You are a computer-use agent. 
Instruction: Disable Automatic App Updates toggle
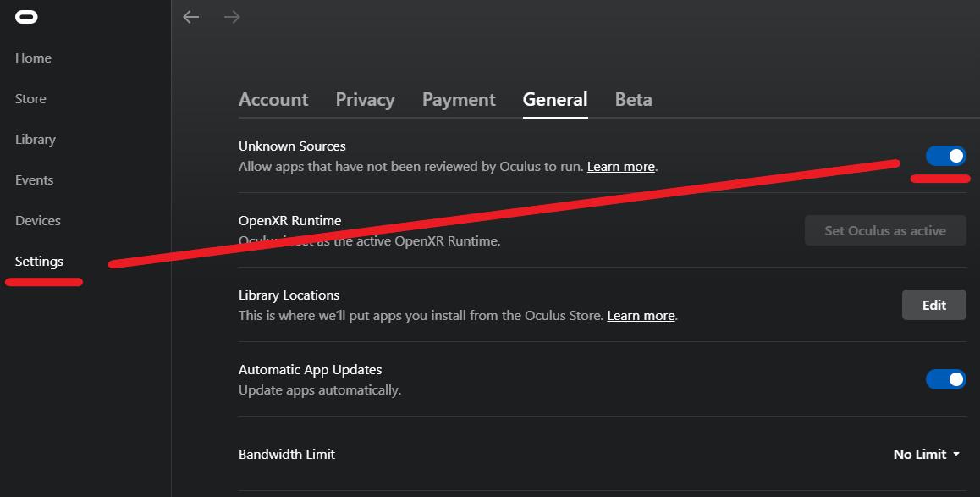tap(945, 379)
